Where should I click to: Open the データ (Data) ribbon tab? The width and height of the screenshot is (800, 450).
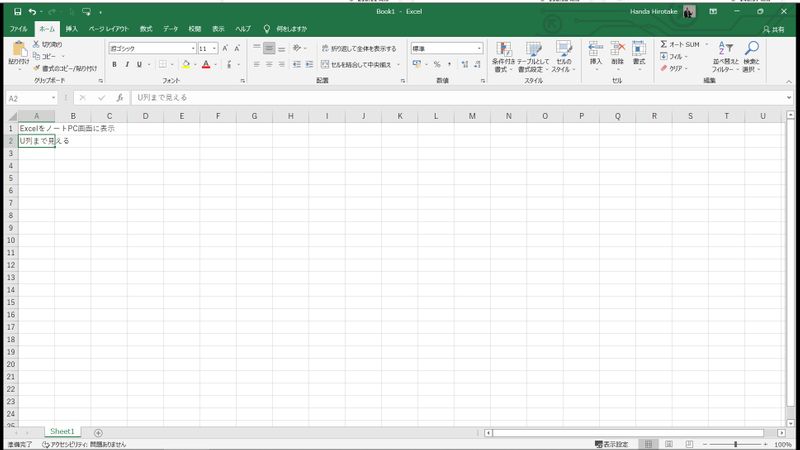coord(171,29)
